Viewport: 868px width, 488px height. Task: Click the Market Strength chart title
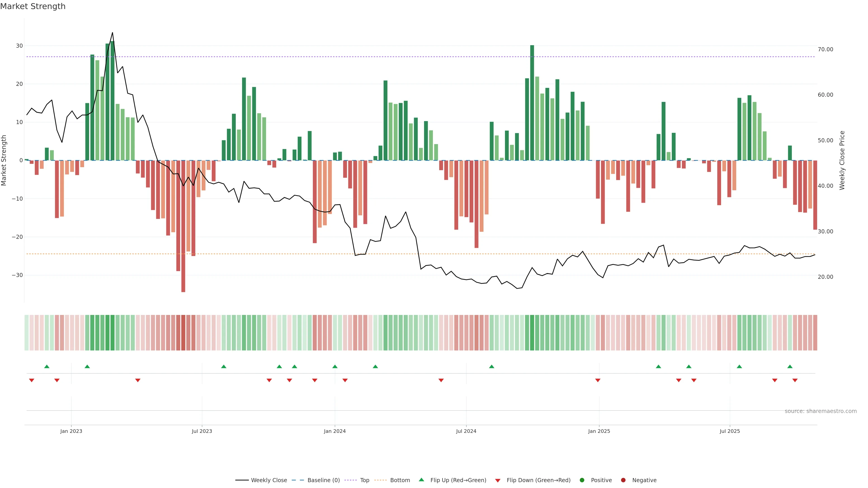pos(33,6)
